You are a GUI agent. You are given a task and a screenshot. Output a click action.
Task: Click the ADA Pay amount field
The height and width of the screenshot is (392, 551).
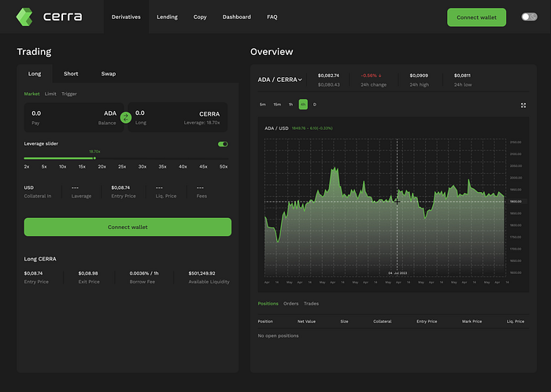point(74,117)
